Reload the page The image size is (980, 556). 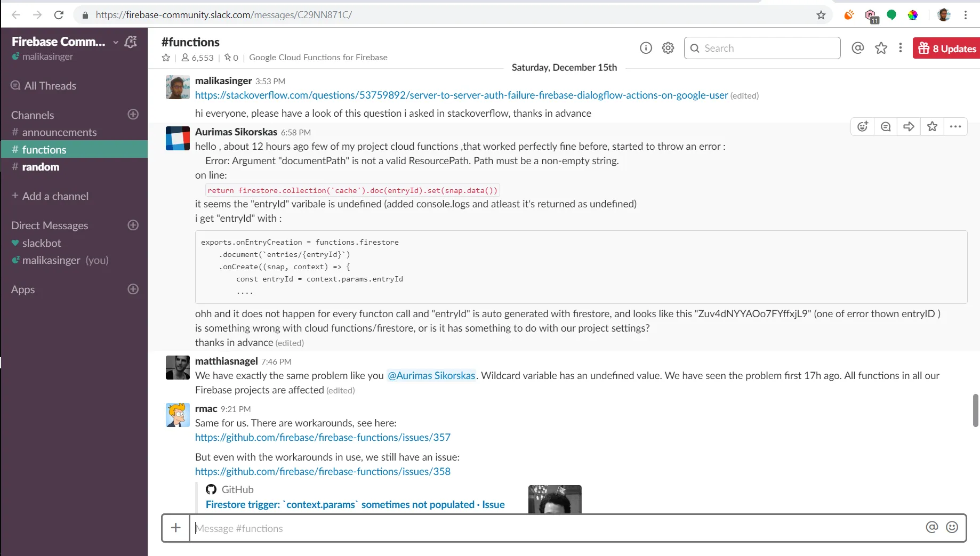(59, 15)
